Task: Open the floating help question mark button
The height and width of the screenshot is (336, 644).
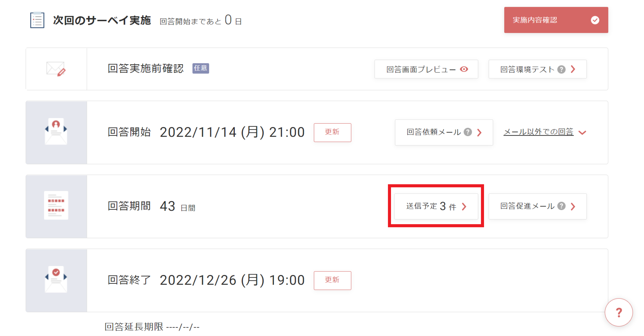Action: coord(619,312)
